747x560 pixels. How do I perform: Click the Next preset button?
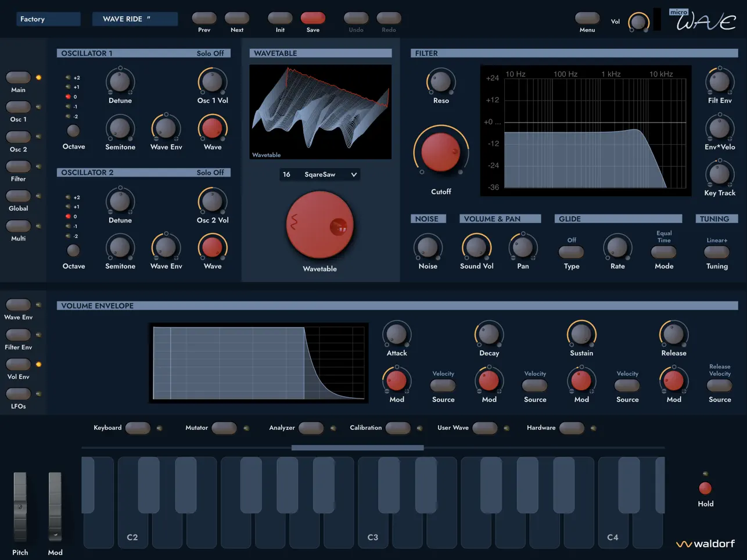coord(237,18)
